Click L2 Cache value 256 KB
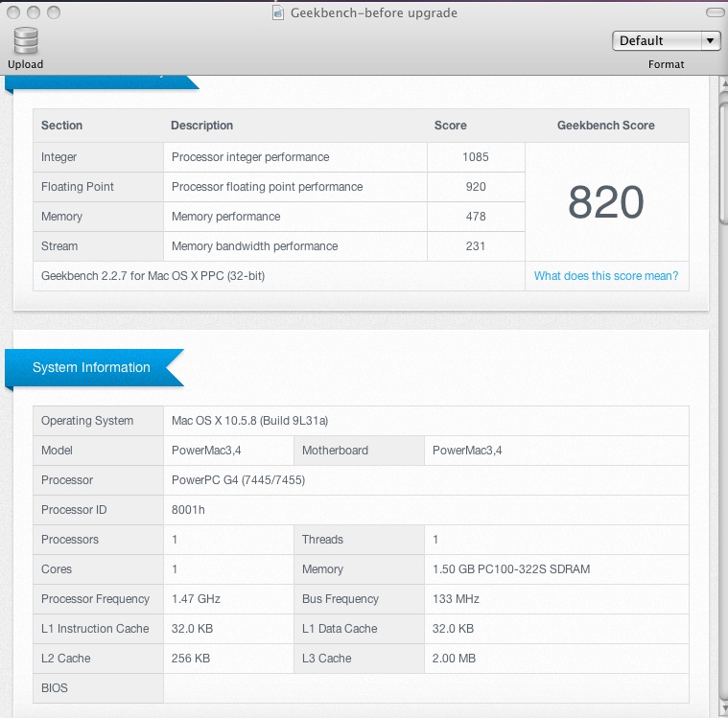Viewport: 728px width, 718px height. tap(191, 659)
